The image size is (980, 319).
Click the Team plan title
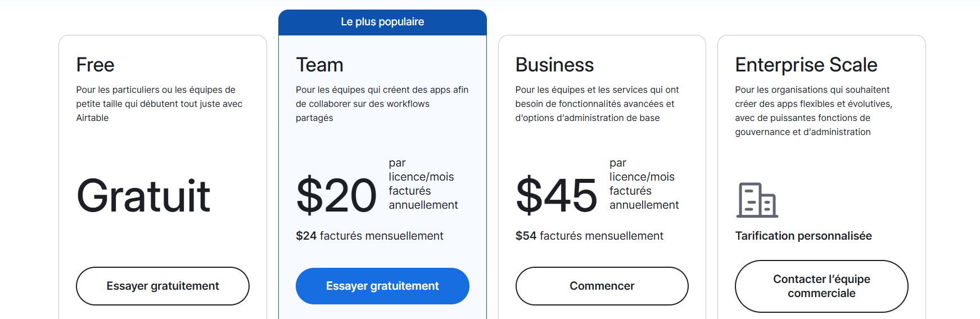coord(319,65)
